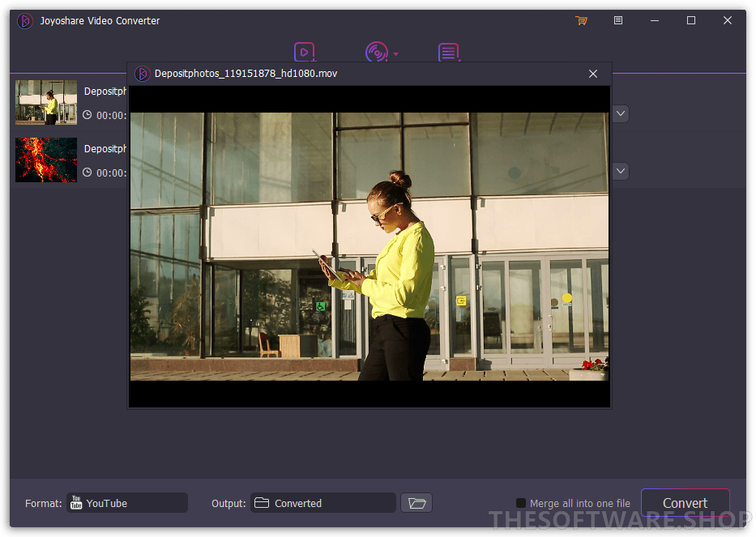The height and width of the screenshot is (537, 756).
Task: Close the Depositphotos preview window
Action: coord(593,73)
